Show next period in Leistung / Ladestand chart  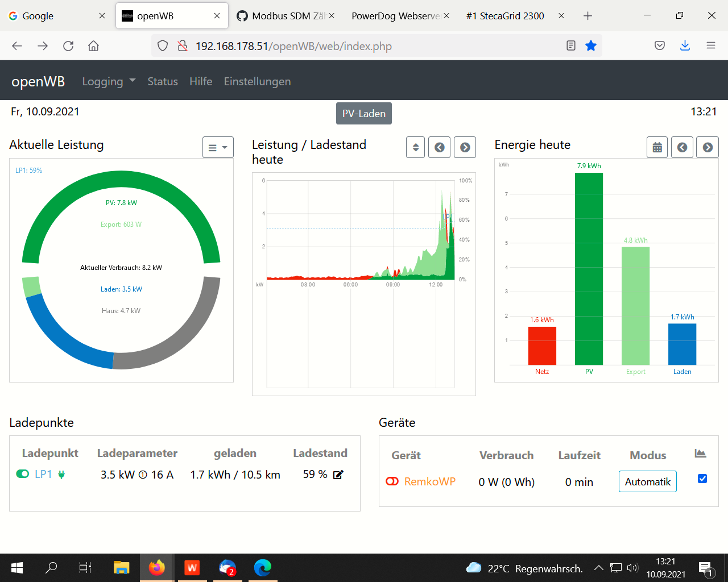pyautogui.click(x=465, y=148)
